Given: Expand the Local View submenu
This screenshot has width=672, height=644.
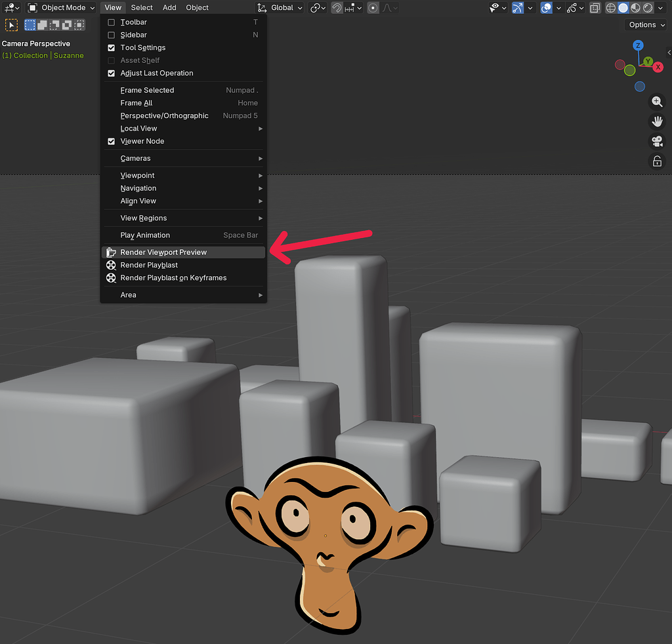Looking at the screenshot, I should click(x=184, y=129).
